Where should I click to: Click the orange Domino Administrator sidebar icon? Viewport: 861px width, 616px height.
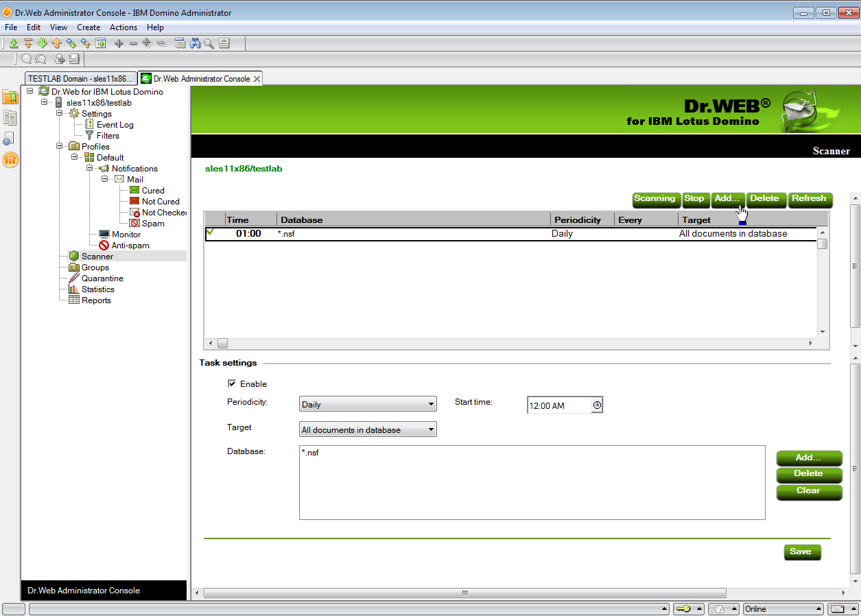10,160
